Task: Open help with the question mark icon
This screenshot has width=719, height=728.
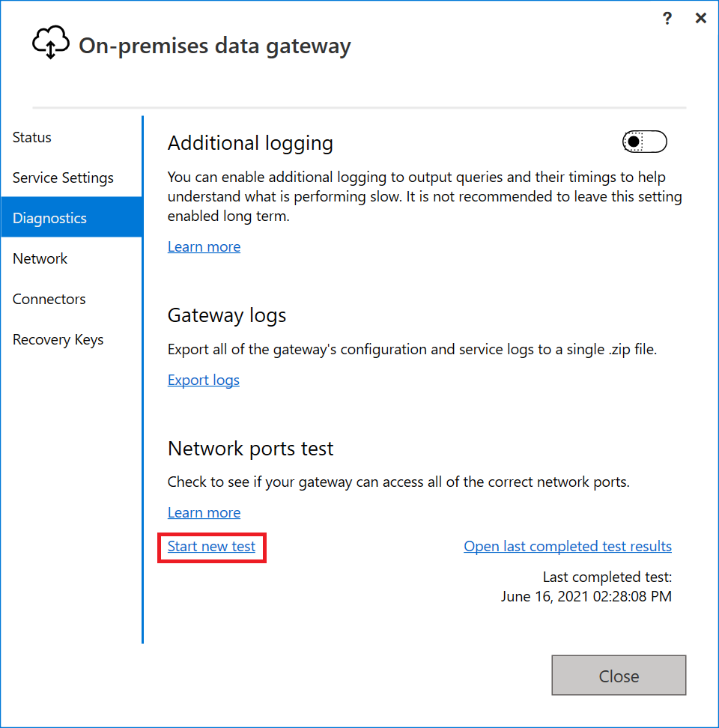Action: tap(667, 19)
